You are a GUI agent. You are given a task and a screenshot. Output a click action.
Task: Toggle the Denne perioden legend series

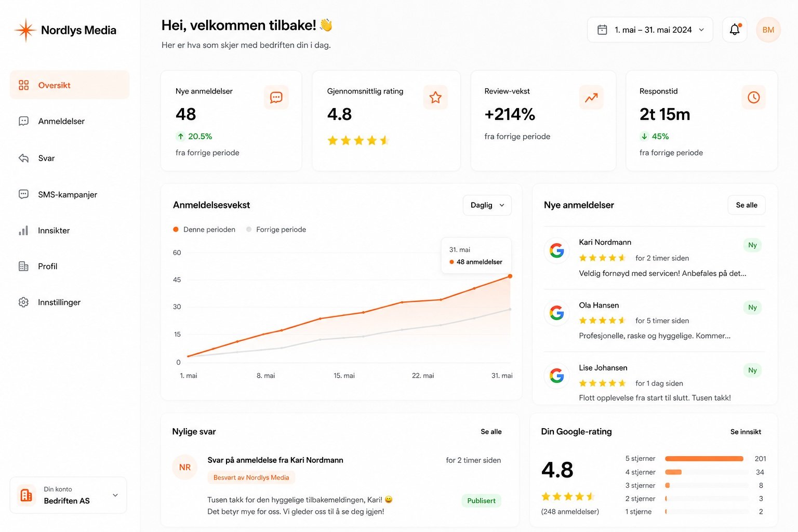click(204, 230)
